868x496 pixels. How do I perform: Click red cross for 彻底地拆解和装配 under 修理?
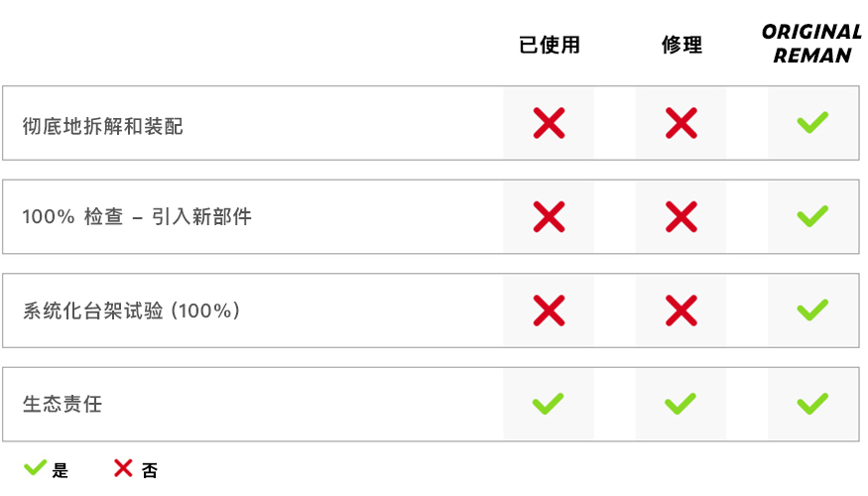pyautogui.click(x=681, y=123)
